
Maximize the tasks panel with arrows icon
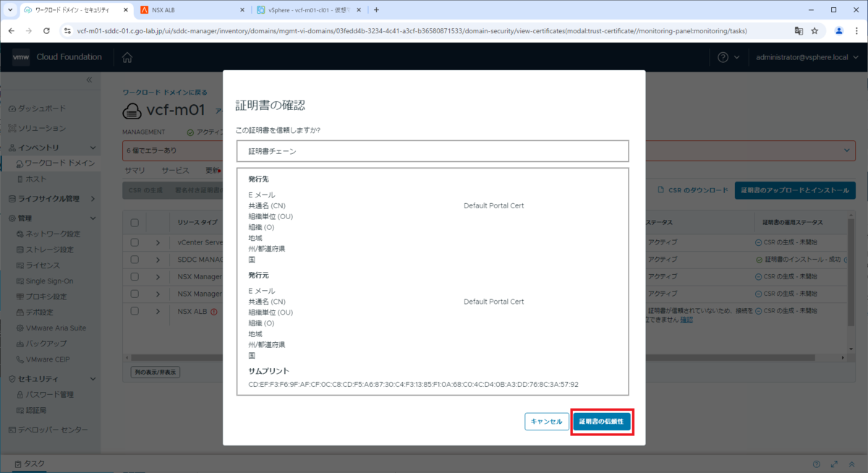[834, 464]
